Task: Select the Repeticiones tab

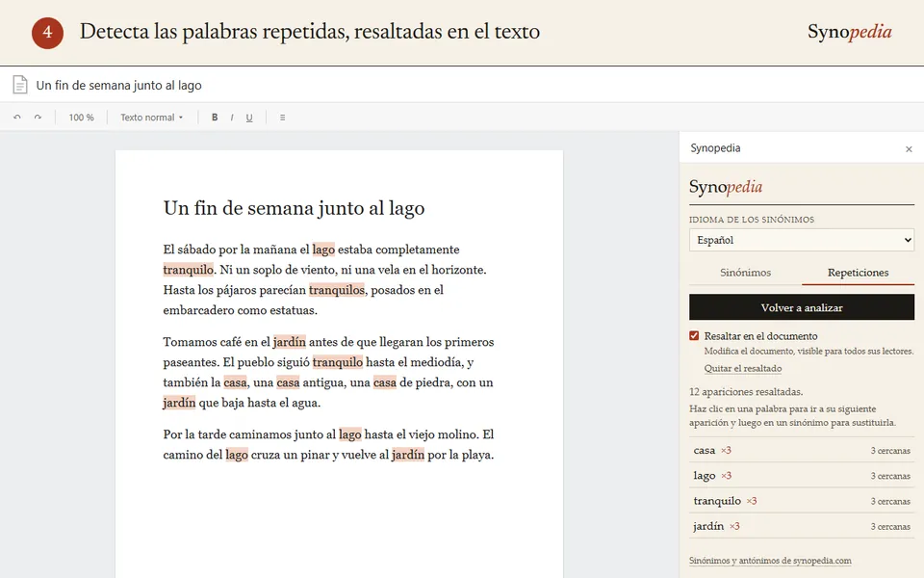Action: coord(858,273)
